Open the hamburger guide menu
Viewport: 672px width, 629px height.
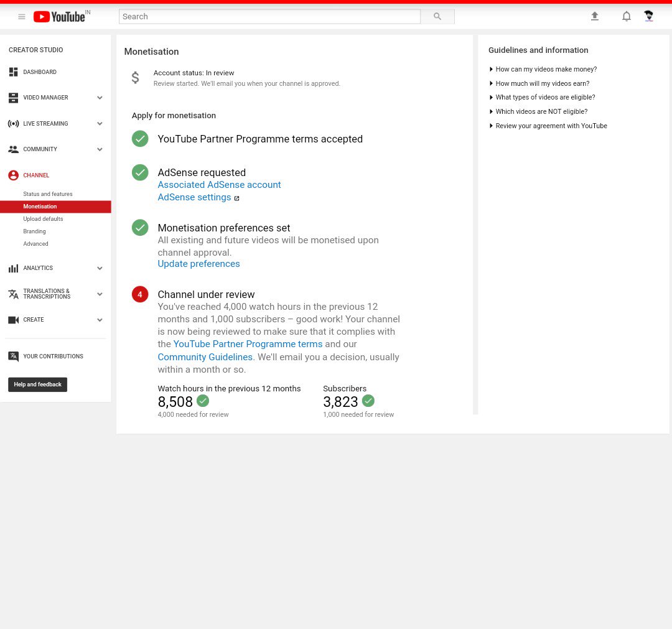pyautogui.click(x=21, y=17)
